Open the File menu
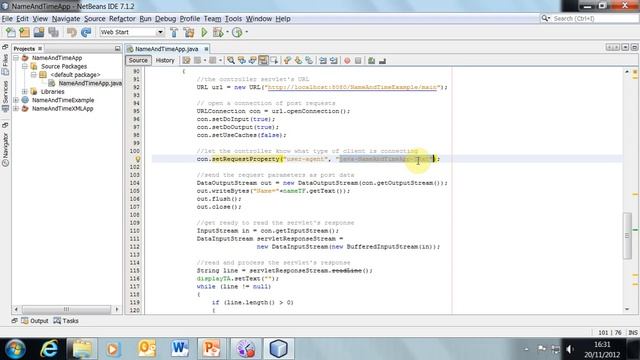Viewport: 640px width, 360px height. pyautogui.click(x=7, y=19)
